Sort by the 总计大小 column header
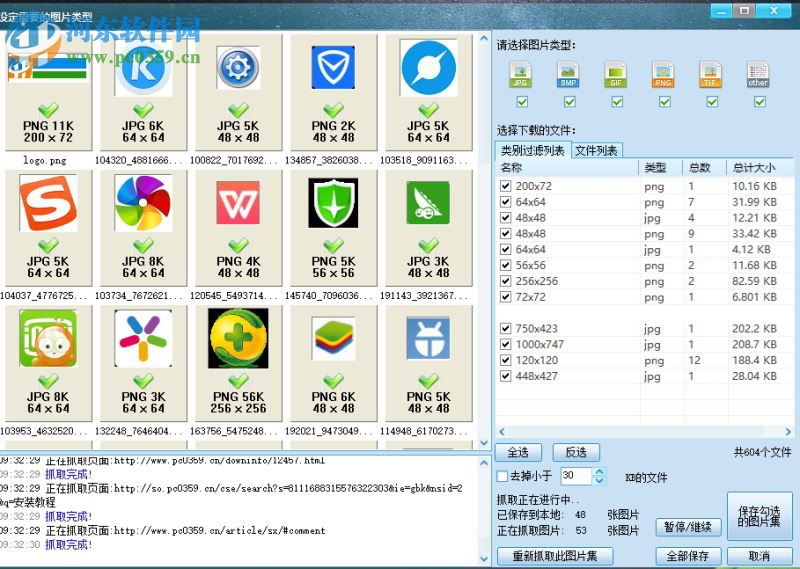 pyautogui.click(x=760, y=167)
